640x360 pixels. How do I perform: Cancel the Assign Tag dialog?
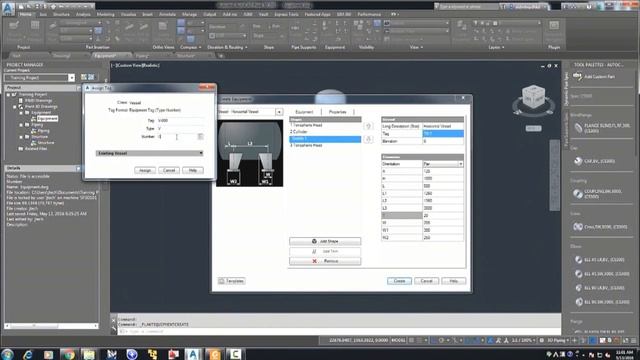pyautogui.click(x=169, y=170)
